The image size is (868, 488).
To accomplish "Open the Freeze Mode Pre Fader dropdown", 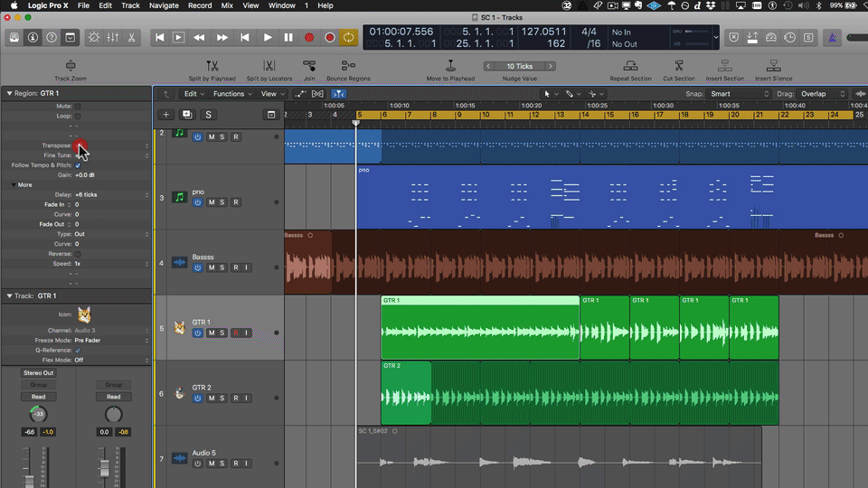I will 110,341.
